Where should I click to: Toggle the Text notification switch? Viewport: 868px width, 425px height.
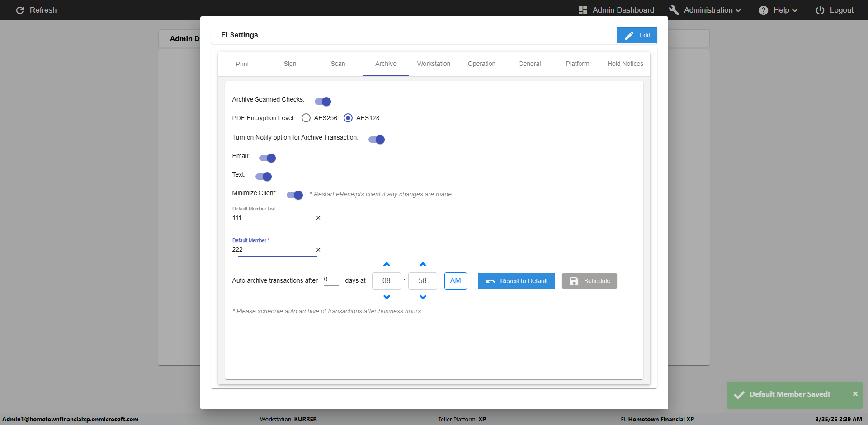pos(264,177)
